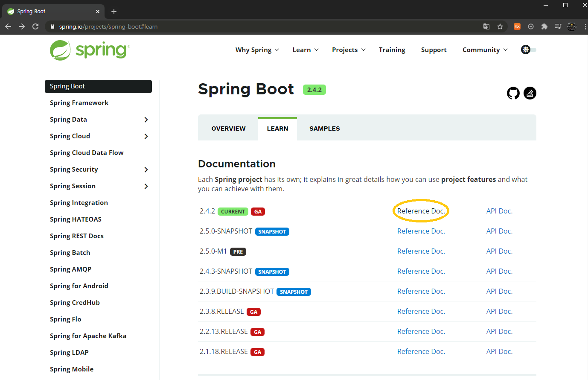Select the Spring Boot browser tab

(53, 12)
